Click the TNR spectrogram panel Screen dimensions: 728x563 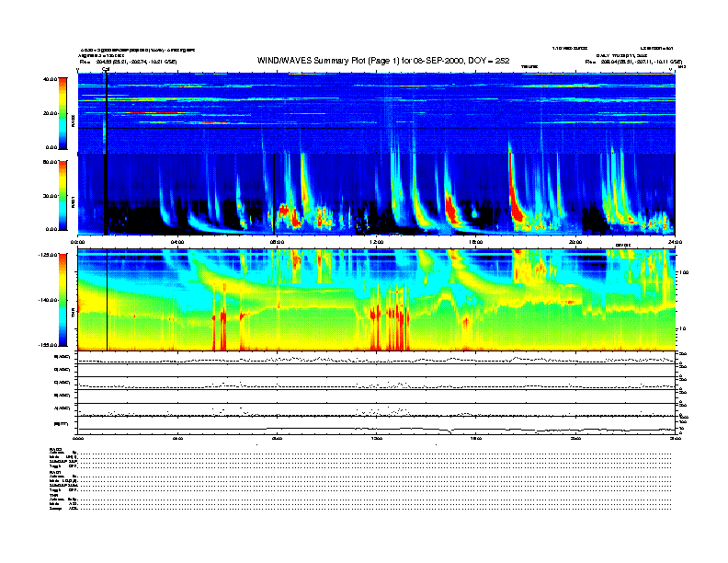coord(377,300)
